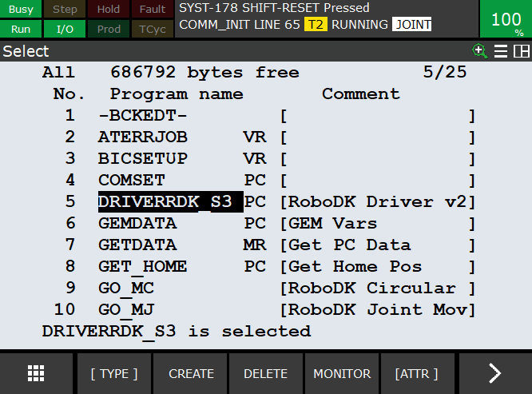Open the [ TYPE ] softkey menu
This screenshot has width=532, height=394.
point(113,373)
